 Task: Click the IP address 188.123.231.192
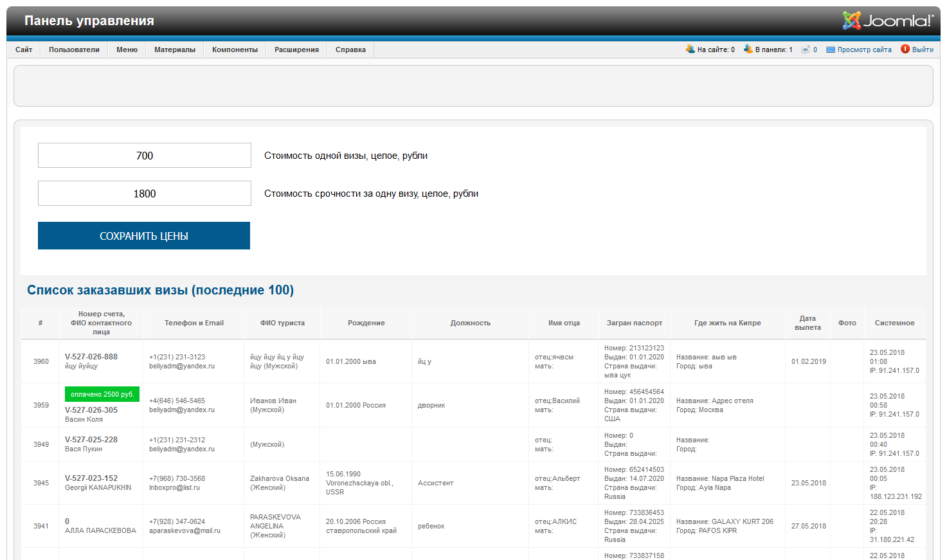click(896, 496)
